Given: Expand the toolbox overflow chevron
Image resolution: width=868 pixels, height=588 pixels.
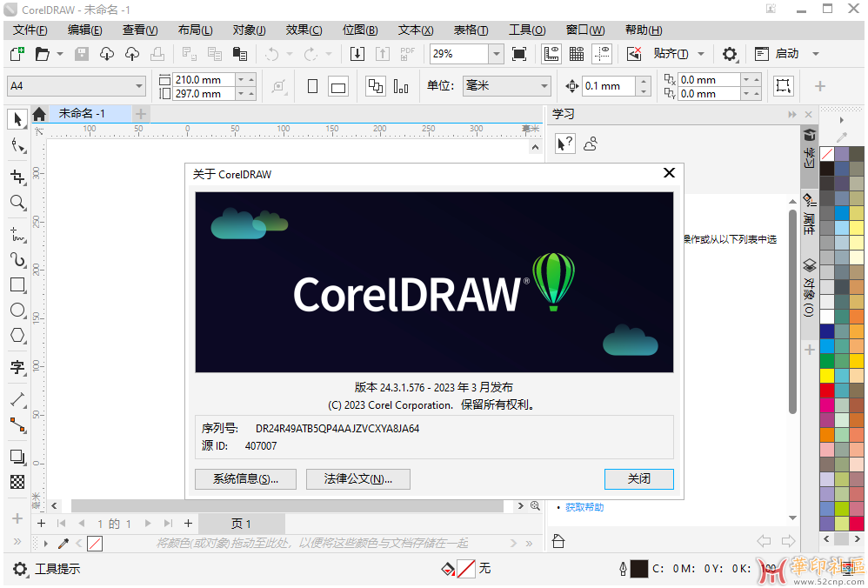Looking at the screenshot, I should pos(17,542).
